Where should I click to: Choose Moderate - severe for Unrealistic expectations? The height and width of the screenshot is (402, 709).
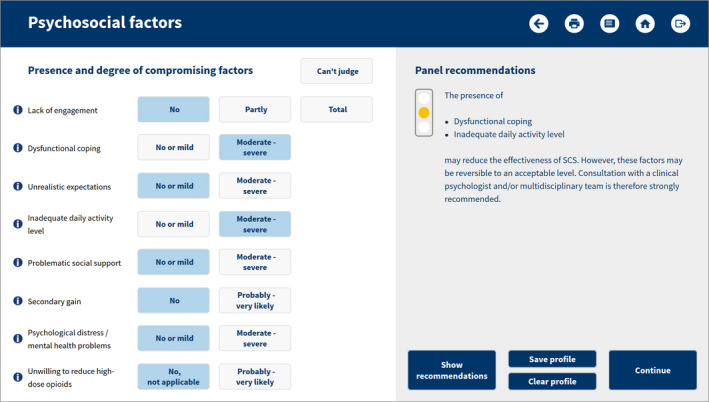coord(255,186)
